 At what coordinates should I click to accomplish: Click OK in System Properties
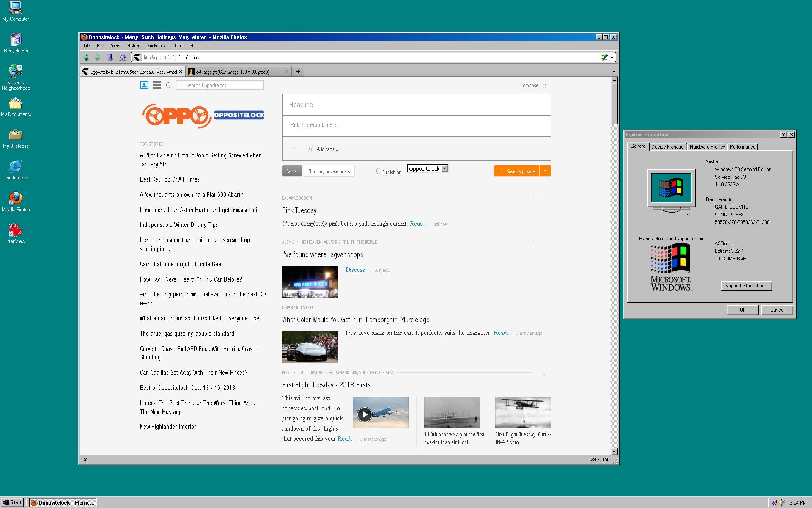[743, 310]
